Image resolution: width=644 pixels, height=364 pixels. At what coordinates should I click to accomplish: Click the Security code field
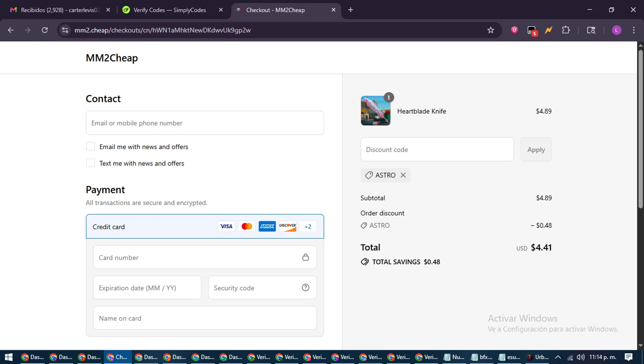(262, 288)
